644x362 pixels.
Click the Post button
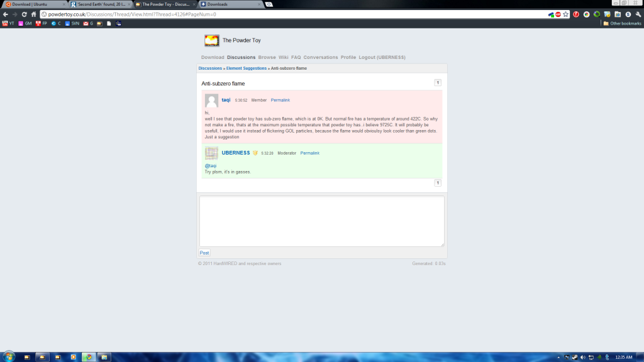pyautogui.click(x=204, y=253)
